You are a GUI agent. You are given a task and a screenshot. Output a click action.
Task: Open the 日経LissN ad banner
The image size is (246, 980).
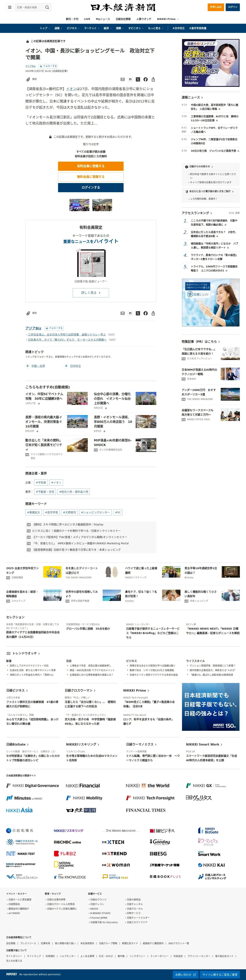211,302
